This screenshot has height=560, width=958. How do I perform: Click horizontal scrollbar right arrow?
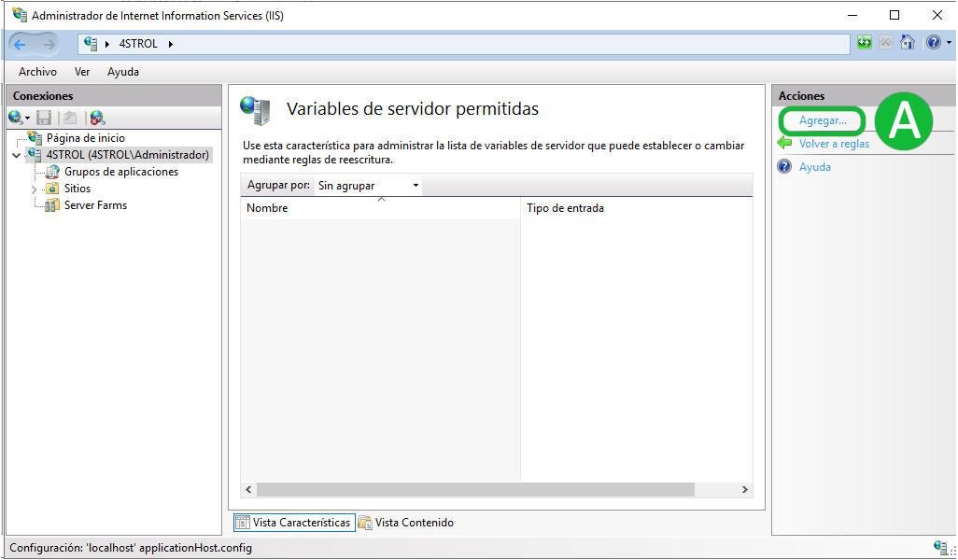[x=745, y=489]
